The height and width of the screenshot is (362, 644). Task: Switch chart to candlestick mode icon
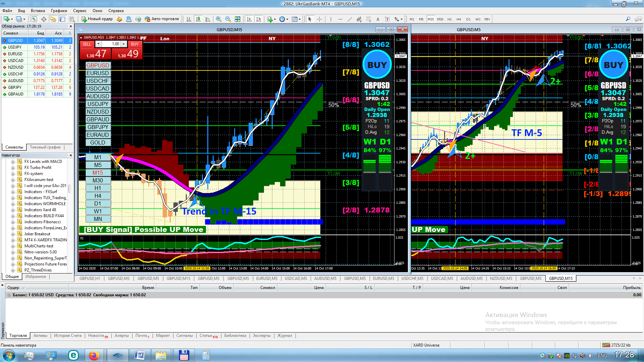pyautogui.click(x=198, y=19)
